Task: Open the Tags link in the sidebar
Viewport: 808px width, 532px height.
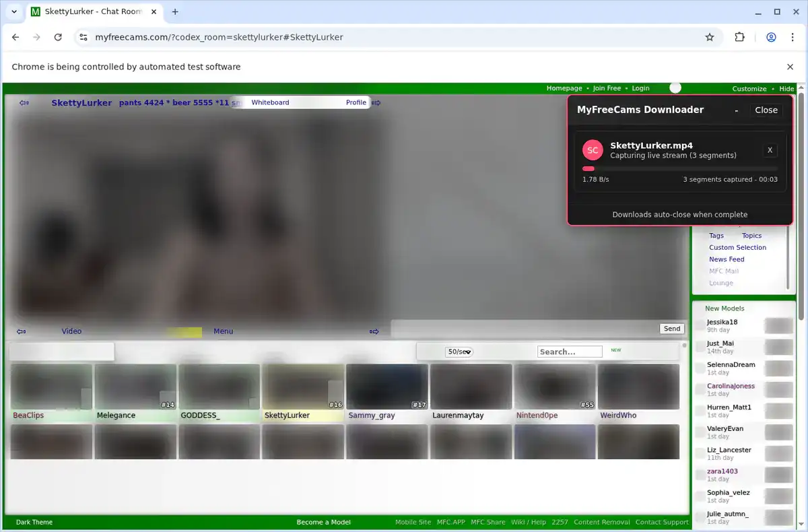Action: click(716, 236)
